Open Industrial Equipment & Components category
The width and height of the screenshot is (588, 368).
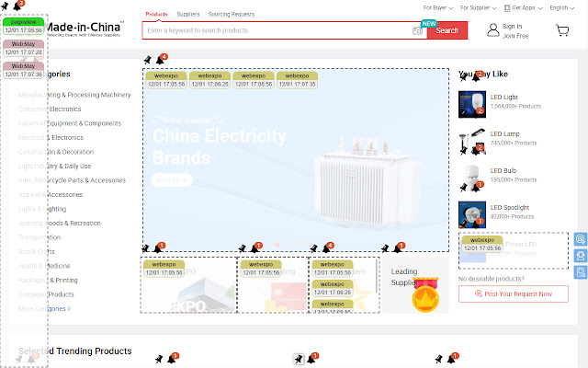70,123
